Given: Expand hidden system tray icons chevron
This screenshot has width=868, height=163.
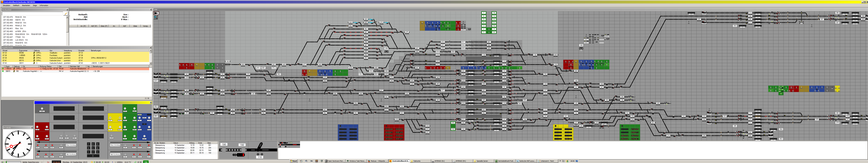Looking at the screenshot, I should (560, 161).
